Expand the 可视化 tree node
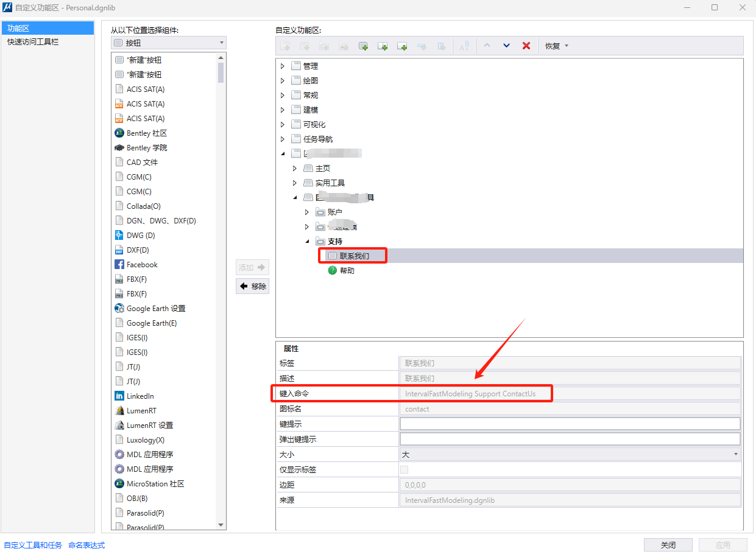The image size is (756, 557). pyautogui.click(x=282, y=124)
